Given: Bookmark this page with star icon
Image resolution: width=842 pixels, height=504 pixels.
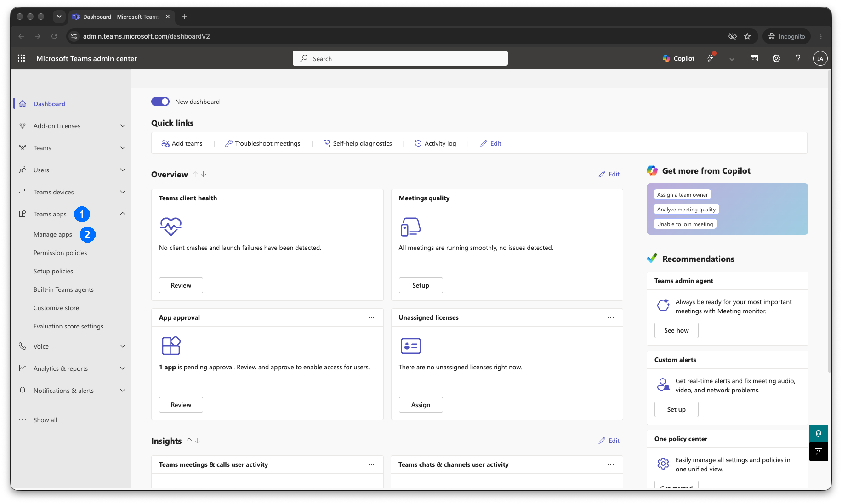Looking at the screenshot, I should click(x=747, y=36).
